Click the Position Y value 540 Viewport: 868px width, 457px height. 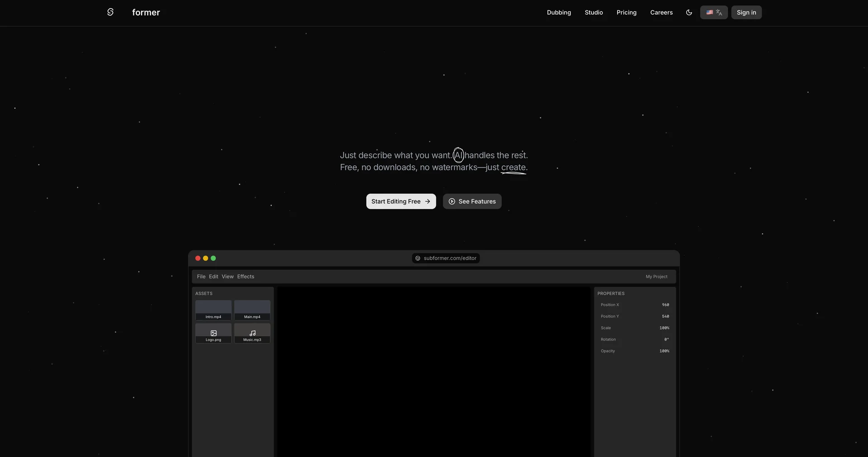665,316
